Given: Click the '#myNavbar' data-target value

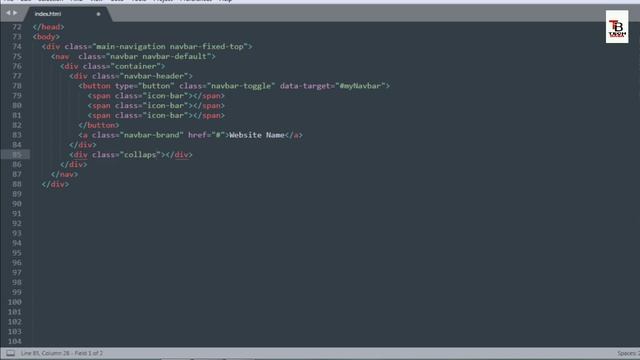Looking at the screenshot, I should pyautogui.click(x=360, y=86).
